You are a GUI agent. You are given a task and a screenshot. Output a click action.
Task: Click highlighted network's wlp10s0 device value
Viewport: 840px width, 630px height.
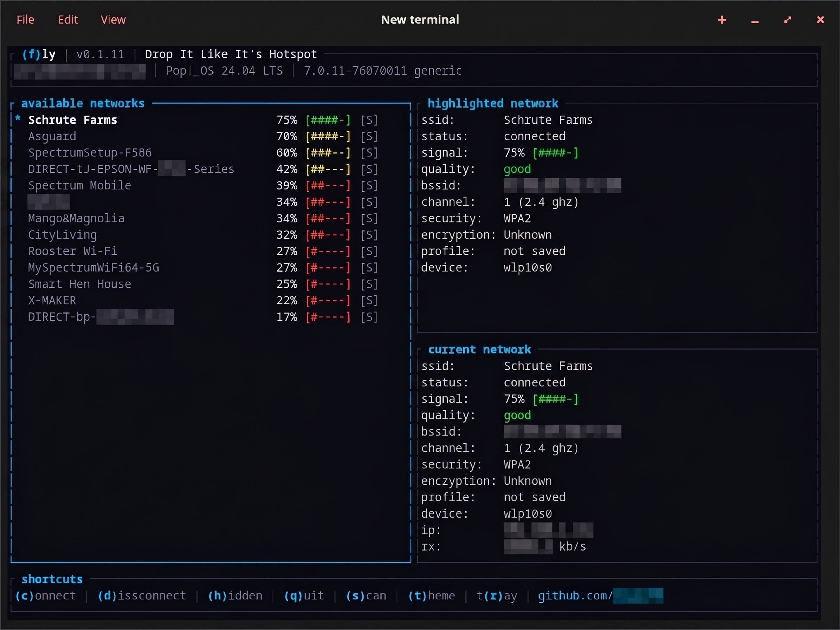pyautogui.click(x=528, y=268)
